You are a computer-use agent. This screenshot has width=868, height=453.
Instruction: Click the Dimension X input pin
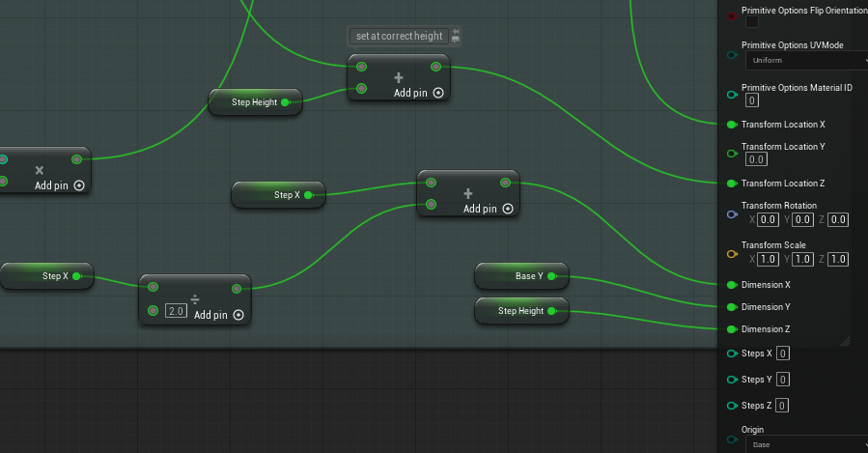click(732, 285)
